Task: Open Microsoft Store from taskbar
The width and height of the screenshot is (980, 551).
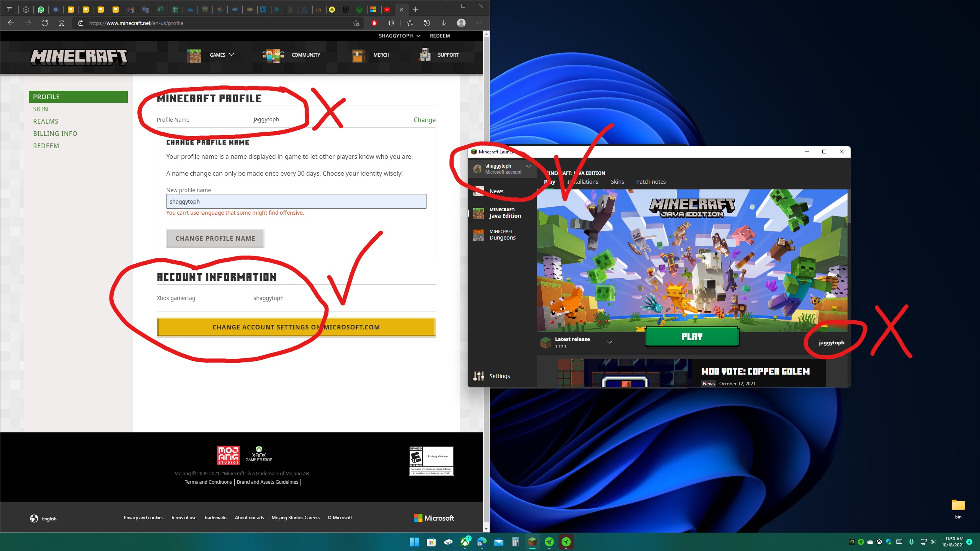Action: (431, 542)
